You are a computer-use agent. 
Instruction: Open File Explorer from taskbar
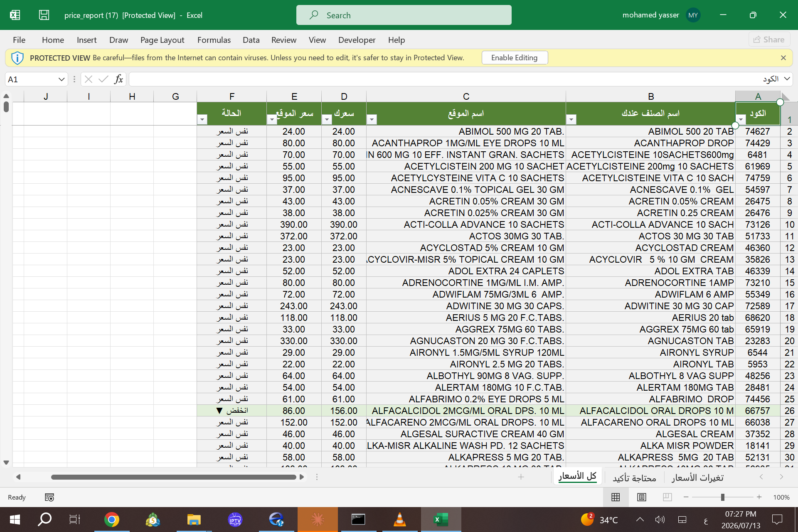tap(194, 520)
